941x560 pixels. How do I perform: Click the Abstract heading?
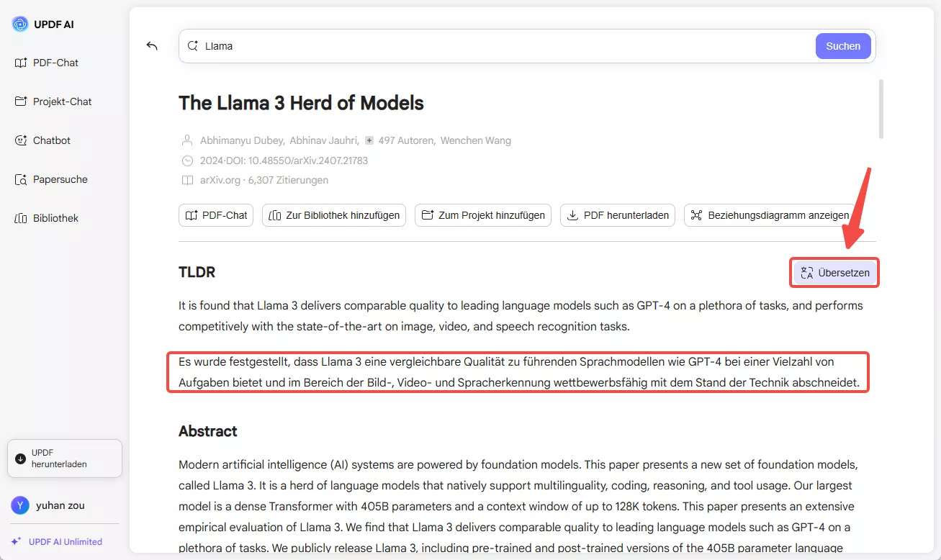(x=208, y=431)
